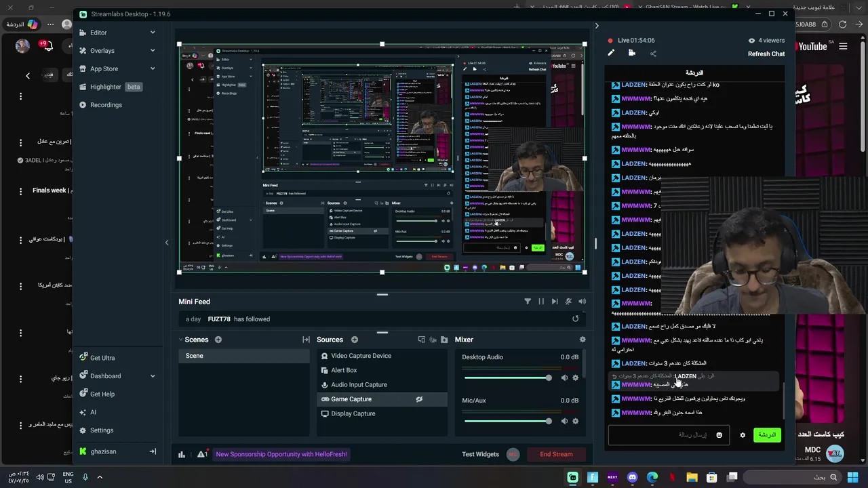Mute Mic/Aux speaker icon

pyautogui.click(x=564, y=421)
